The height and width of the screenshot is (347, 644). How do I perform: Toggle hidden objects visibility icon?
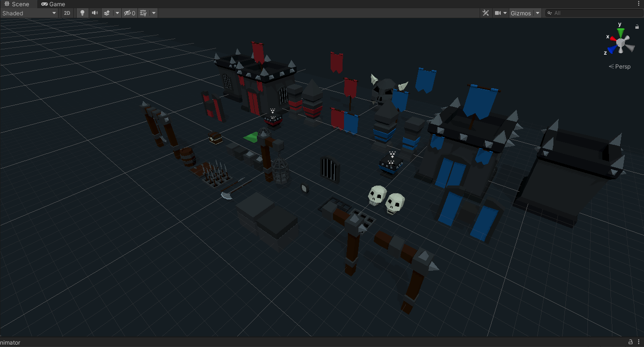pos(129,13)
